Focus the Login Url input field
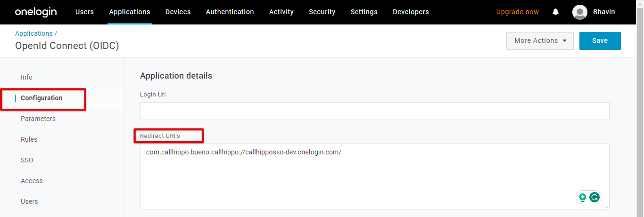This screenshot has width=644, height=217. click(x=375, y=111)
